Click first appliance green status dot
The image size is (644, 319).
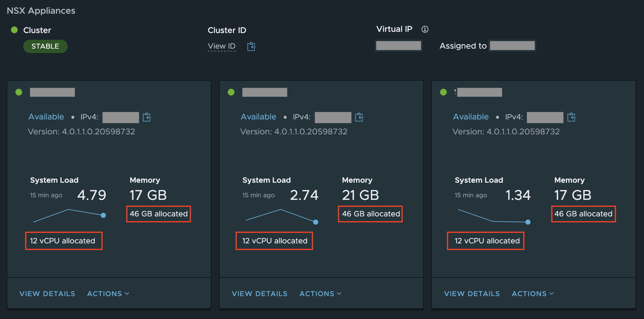pyautogui.click(x=19, y=92)
